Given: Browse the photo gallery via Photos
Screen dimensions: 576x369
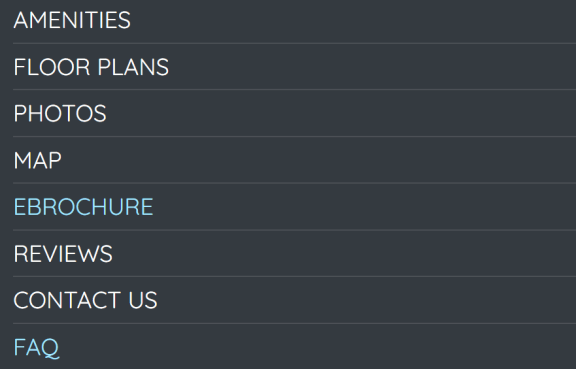Looking at the screenshot, I should click(60, 113).
